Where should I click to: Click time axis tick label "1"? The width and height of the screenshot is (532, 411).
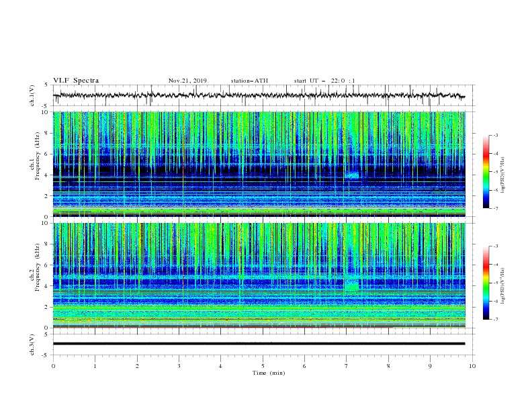click(95, 366)
